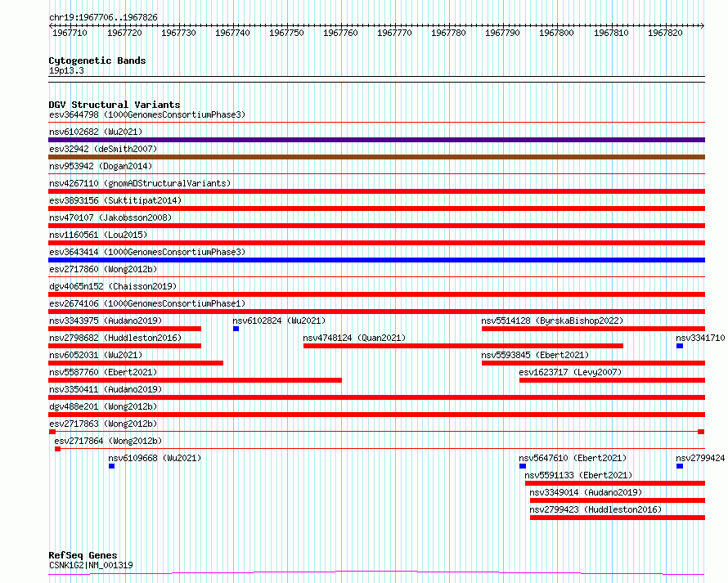Select nsv2799423 (Huddleston2016) label
Screen dimensions: 728x583
[x=595, y=509]
